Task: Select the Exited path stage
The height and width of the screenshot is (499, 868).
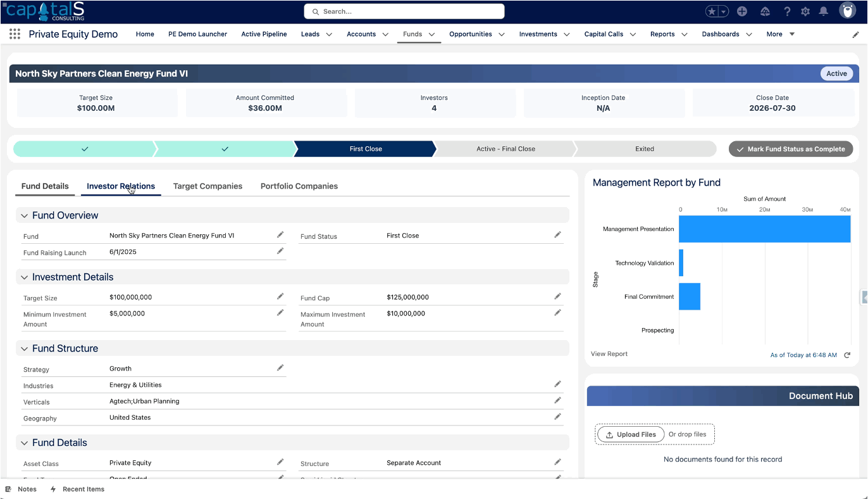Action: [x=645, y=149]
